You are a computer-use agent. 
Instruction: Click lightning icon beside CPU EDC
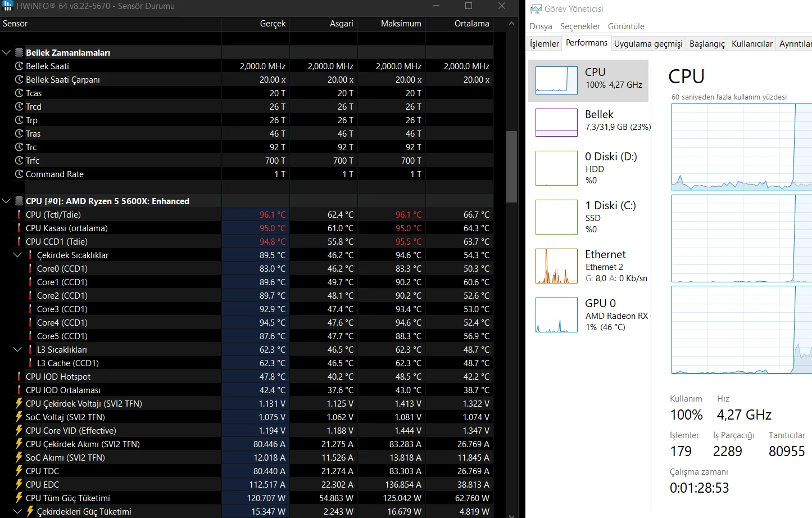pyautogui.click(x=19, y=485)
